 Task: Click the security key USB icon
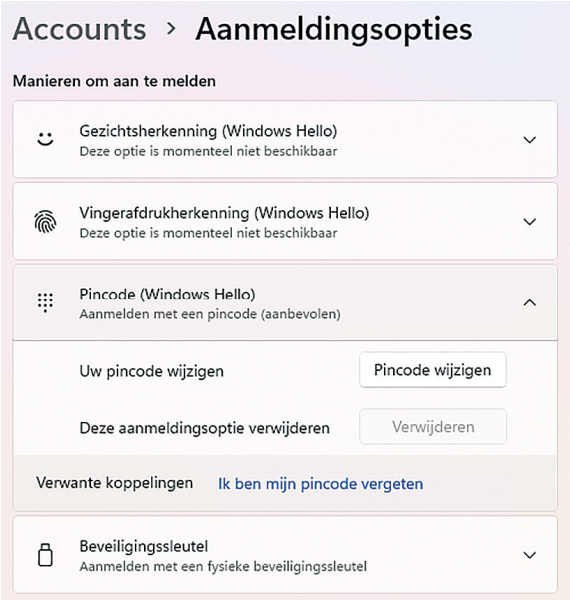click(45, 555)
